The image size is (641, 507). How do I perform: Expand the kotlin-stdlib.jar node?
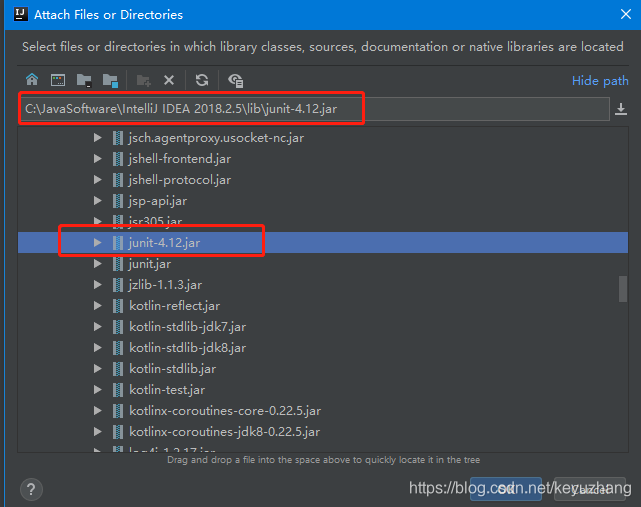(97, 369)
